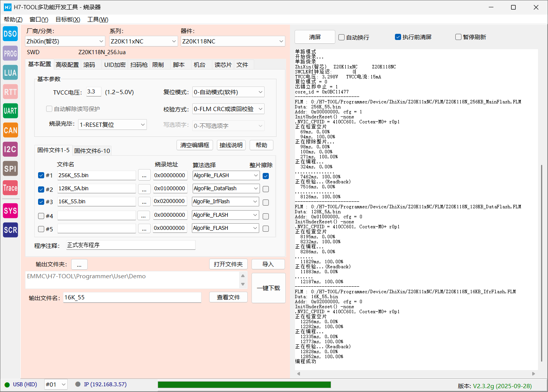Click the CAN bus sidebar icon
Image resolution: width=548 pixels, height=392 pixels.
pos(10,130)
